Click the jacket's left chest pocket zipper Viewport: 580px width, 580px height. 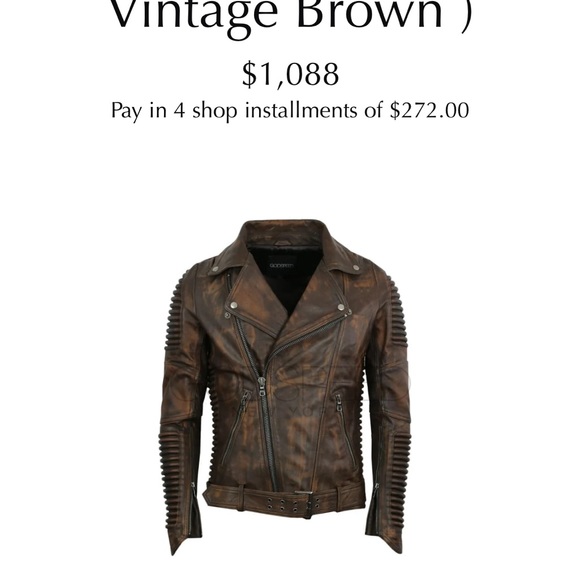point(228,284)
